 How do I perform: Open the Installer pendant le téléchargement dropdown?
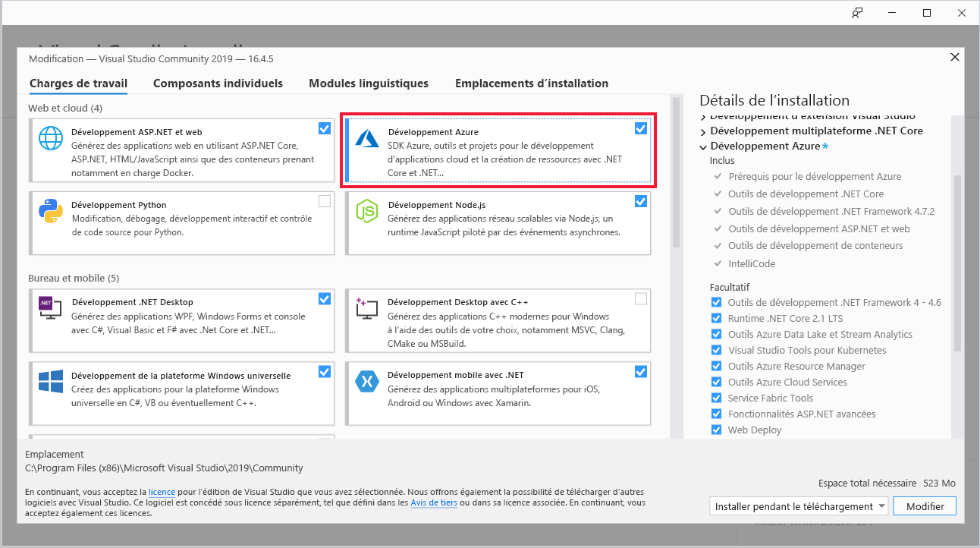[x=799, y=506]
